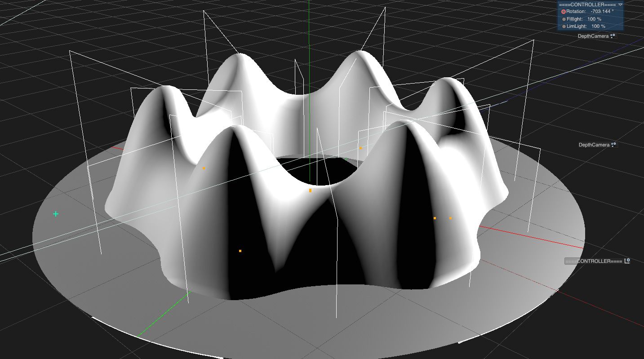Click the red Rotation animation dot
Viewport: 644px width, 359px height.
tap(564, 12)
